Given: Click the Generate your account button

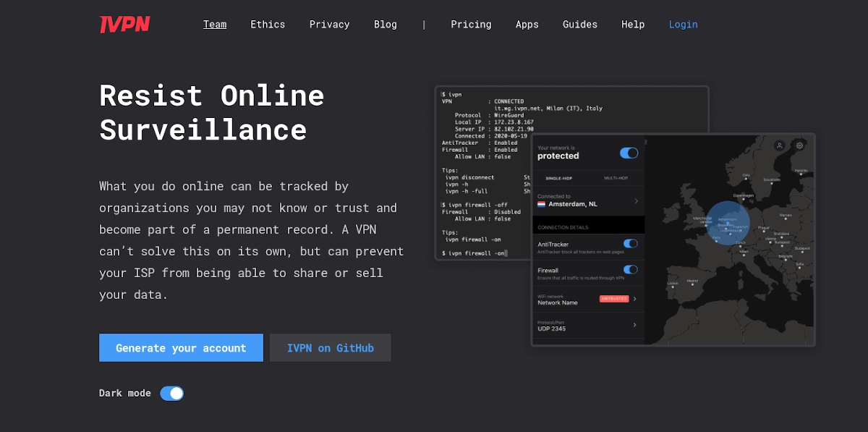Looking at the screenshot, I should coord(181,348).
